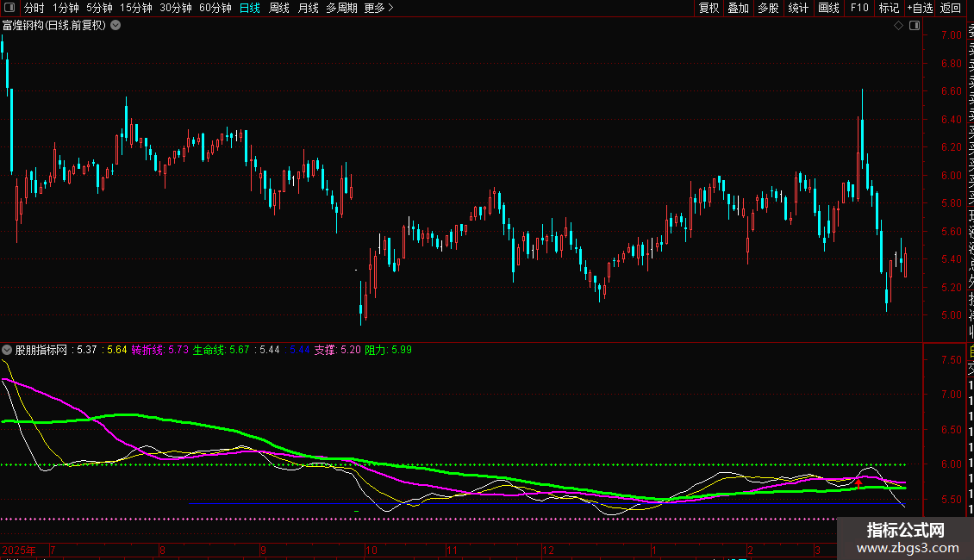Toggle the right sidebar panel icon

tap(915, 26)
